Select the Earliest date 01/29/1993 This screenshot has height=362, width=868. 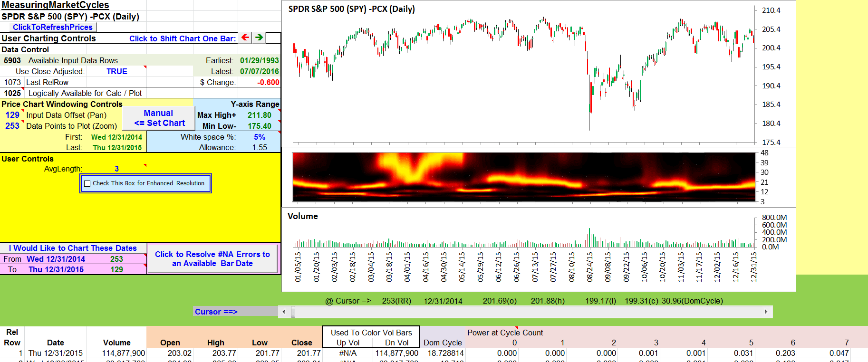click(259, 60)
